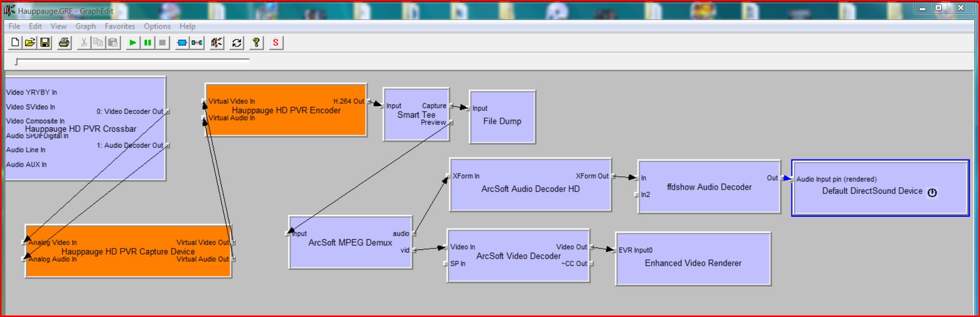Click the 'H.264 Out' pin label
This screenshot has width=980, height=317.
(x=349, y=101)
